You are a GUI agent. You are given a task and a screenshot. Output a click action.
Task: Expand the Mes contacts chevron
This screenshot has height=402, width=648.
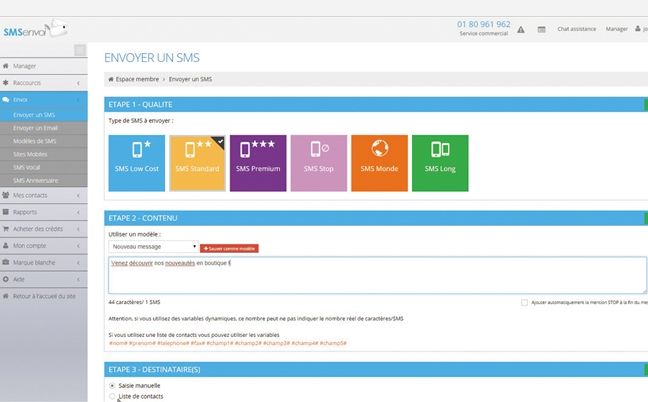tap(78, 195)
